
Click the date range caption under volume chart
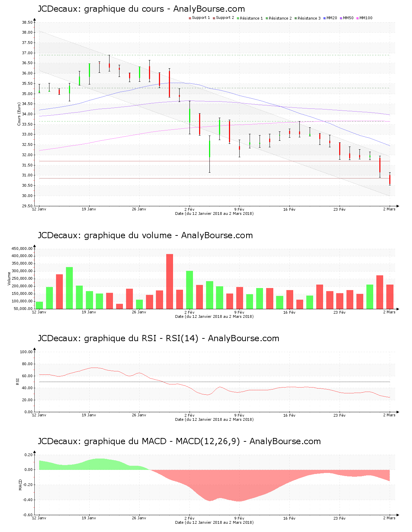[214, 316]
